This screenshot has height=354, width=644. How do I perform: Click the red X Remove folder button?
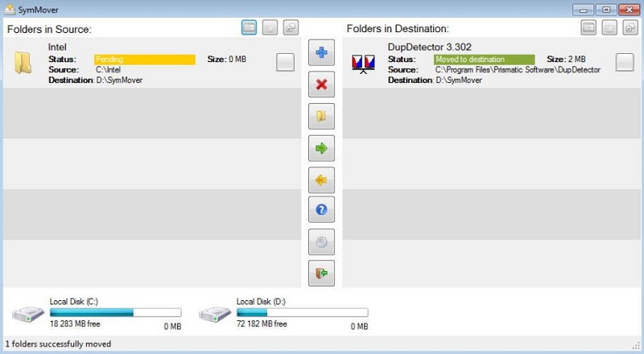(x=321, y=85)
